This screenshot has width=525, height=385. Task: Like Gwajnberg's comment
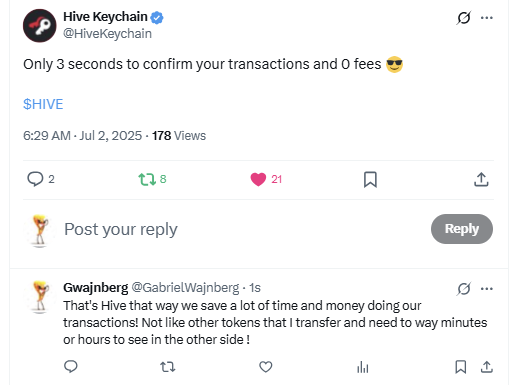[x=266, y=367]
